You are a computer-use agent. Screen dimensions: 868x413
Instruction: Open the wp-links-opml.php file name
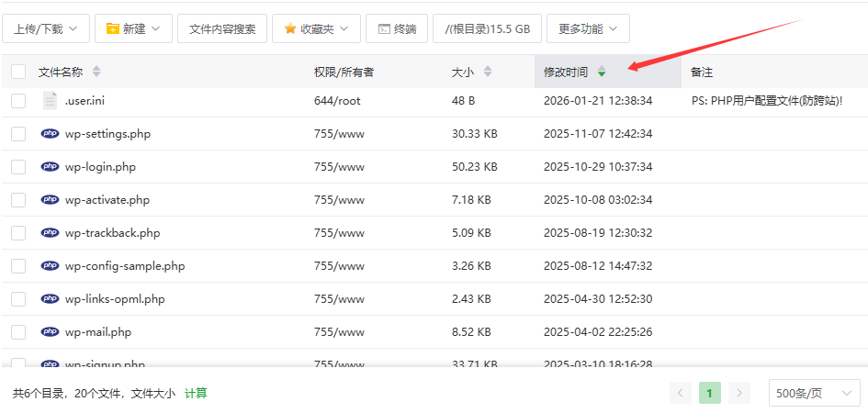pos(115,300)
